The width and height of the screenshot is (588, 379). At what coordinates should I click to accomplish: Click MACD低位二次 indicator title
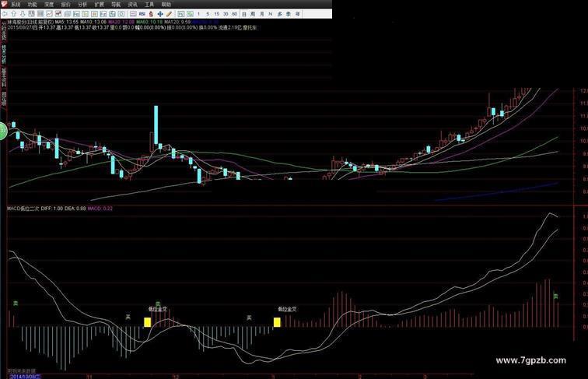23,209
